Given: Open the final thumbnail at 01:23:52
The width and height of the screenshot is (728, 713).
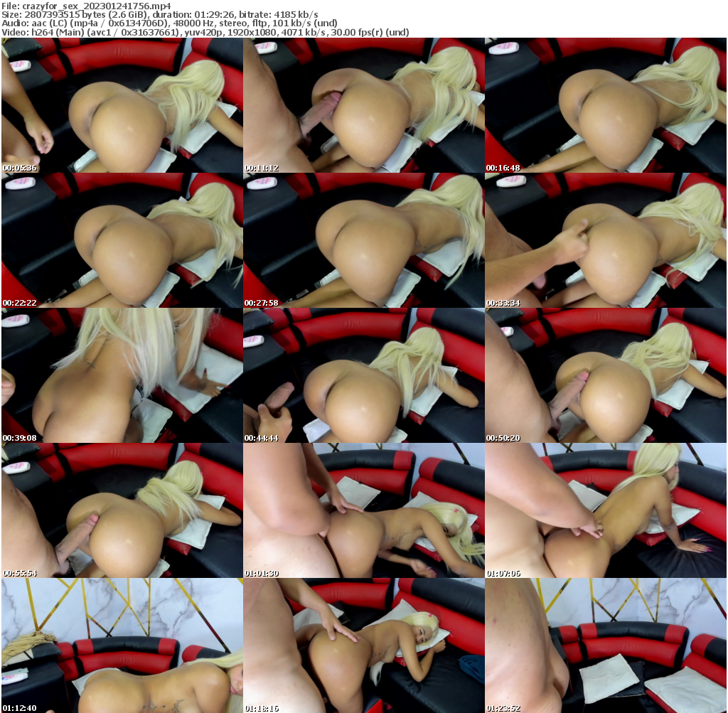Looking at the screenshot, I should point(606,647).
